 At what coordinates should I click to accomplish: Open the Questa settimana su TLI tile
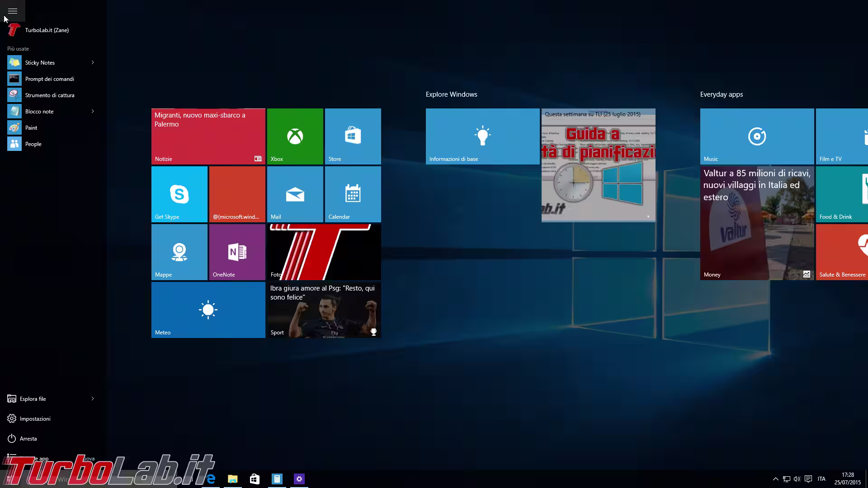click(598, 165)
